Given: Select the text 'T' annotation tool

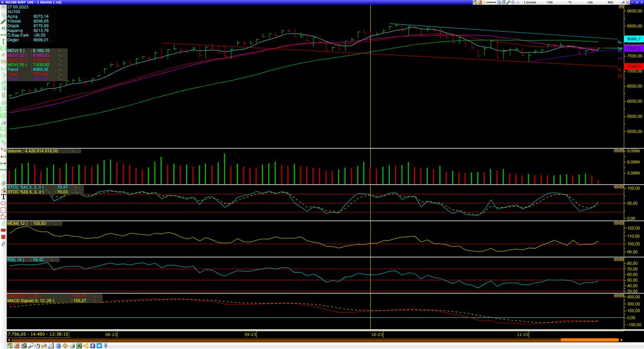Looking at the screenshot, I should click(x=4, y=197).
